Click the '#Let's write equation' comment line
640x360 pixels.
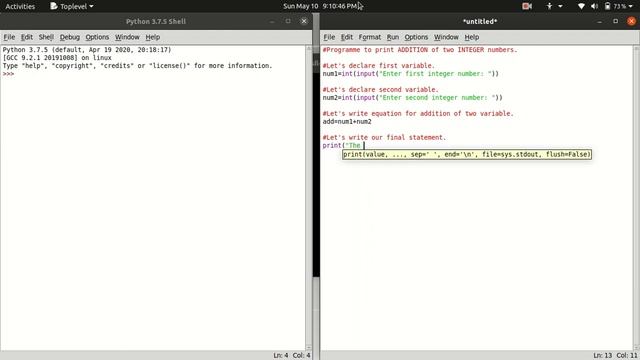(418, 113)
